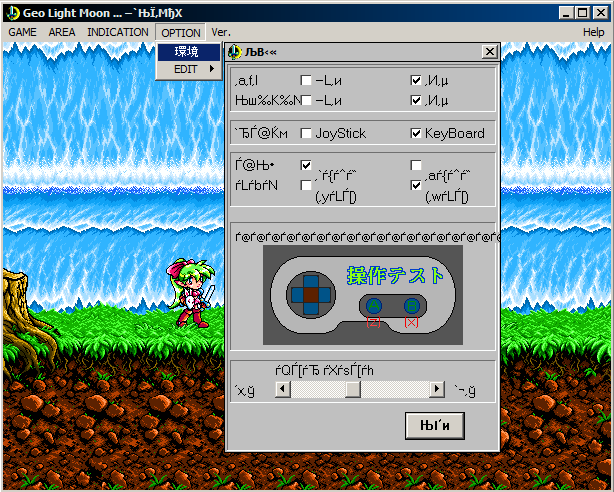The height and width of the screenshot is (492, 614).
Task: Click the 操作テスト title on the gamepad
Action: tap(395, 275)
